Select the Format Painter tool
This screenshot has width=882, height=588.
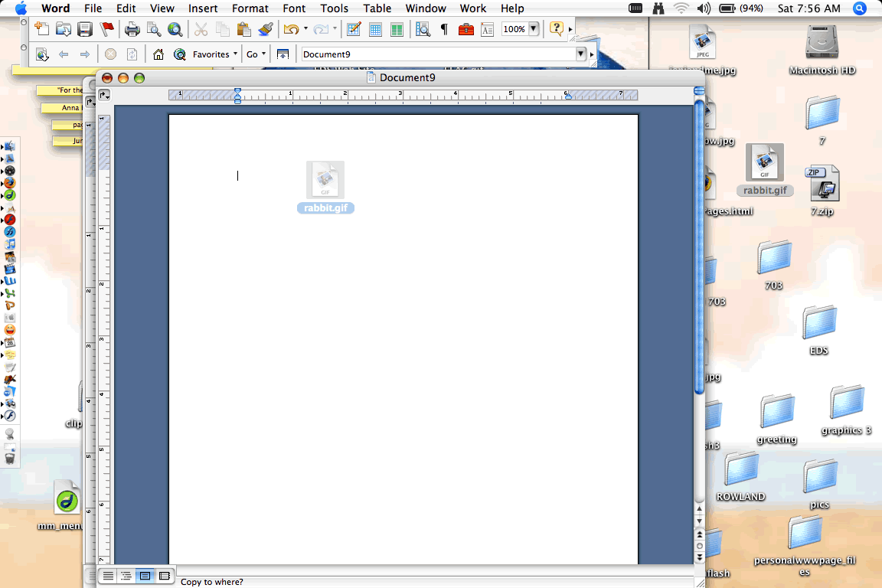pyautogui.click(x=266, y=28)
